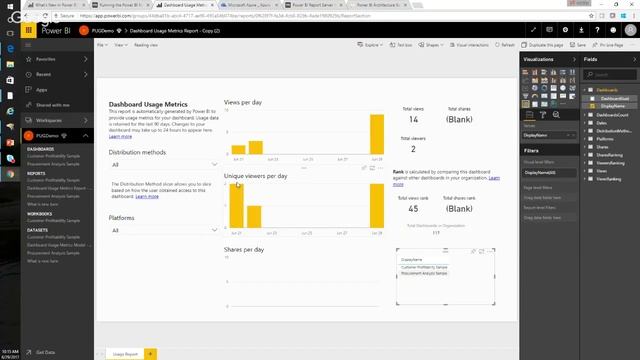Choose the gauge visualization icon

535,96
